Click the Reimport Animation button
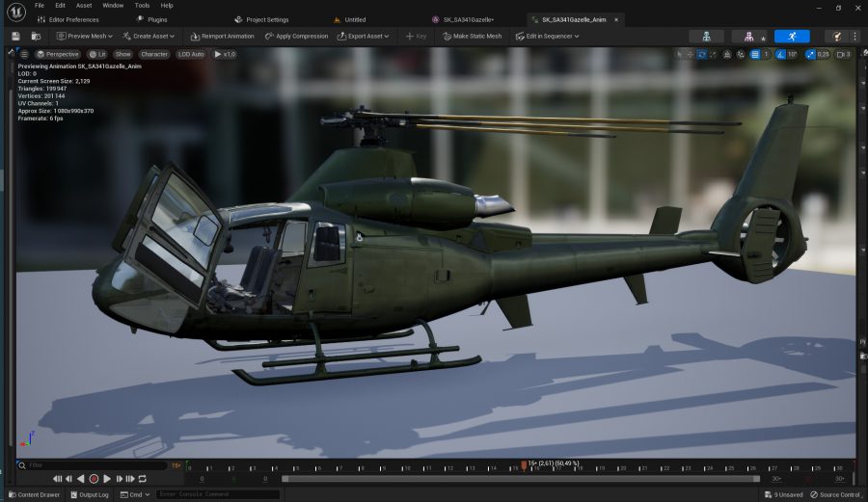 (x=222, y=36)
